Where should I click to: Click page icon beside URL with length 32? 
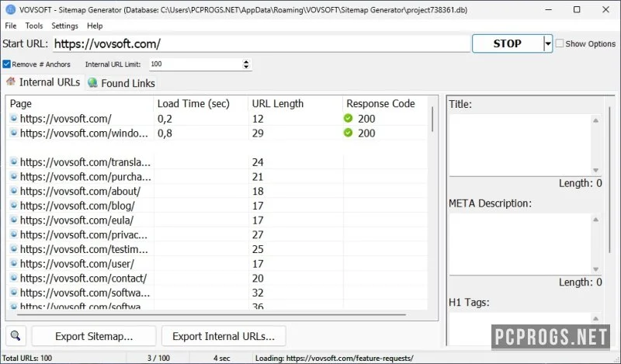point(14,293)
